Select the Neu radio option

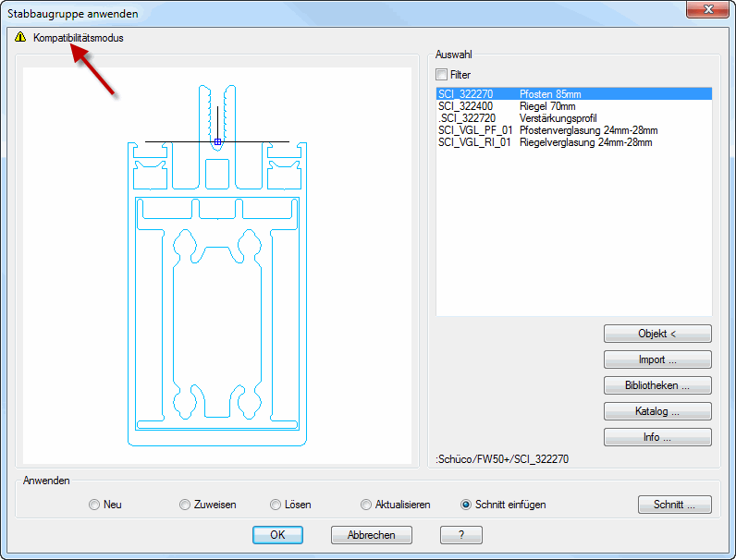[x=94, y=505]
